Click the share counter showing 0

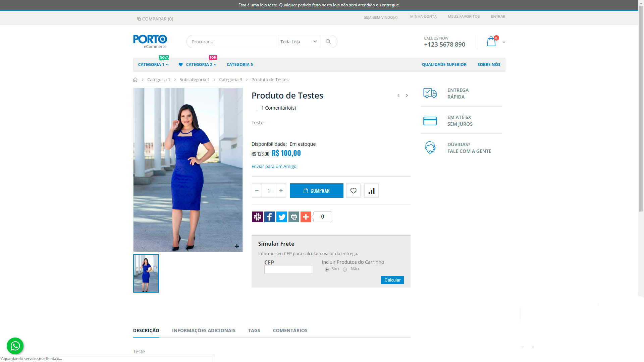click(x=323, y=217)
